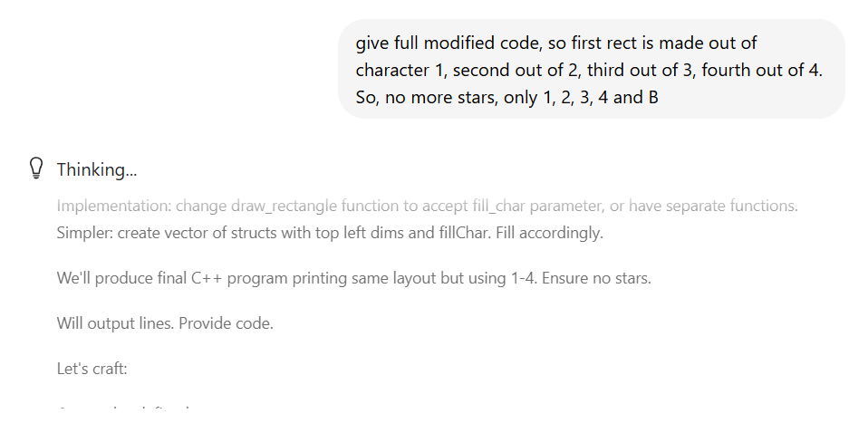Click the lightbulb icon beside Thinking

(x=36, y=168)
